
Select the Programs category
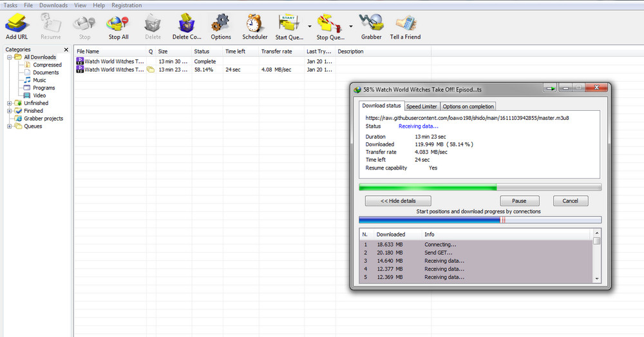(44, 88)
